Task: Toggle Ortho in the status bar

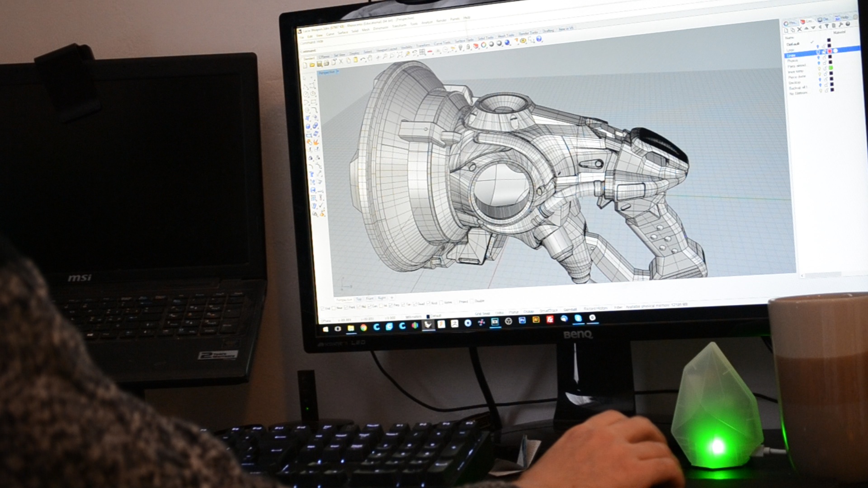Action: (x=500, y=313)
